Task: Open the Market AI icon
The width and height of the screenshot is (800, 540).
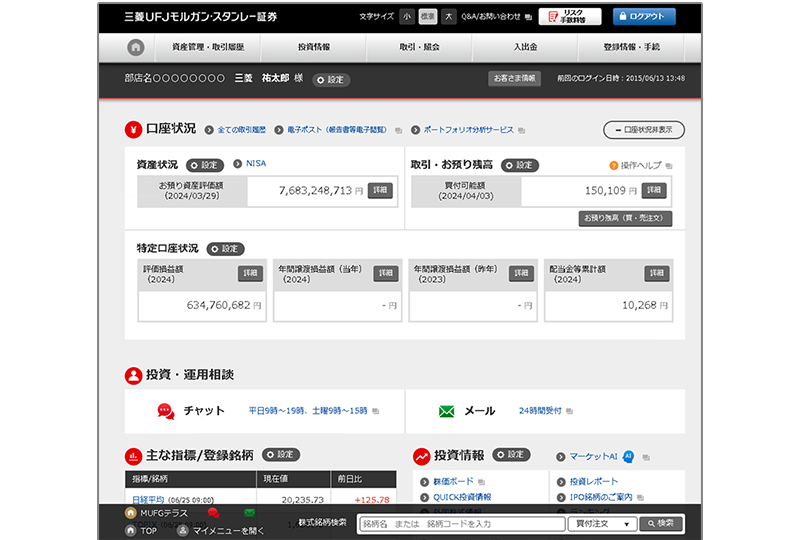Action: tap(629, 455)
